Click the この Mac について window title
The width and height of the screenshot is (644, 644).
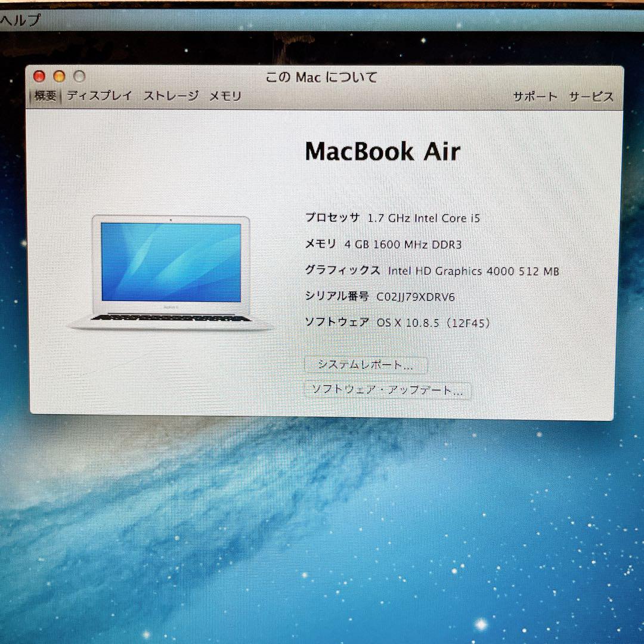(x=321, y=77)
